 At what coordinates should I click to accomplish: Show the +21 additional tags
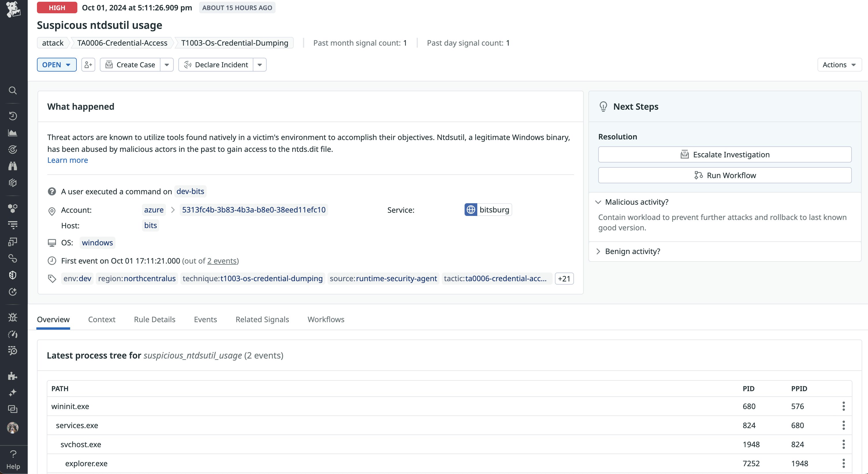[564, 279]
